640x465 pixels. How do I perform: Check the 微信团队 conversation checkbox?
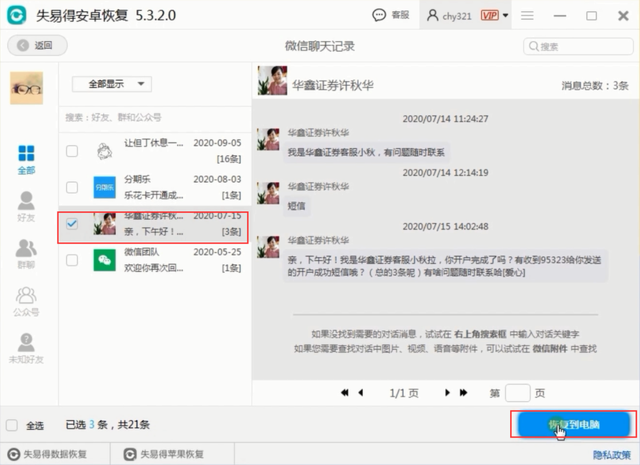coord(72,260)
